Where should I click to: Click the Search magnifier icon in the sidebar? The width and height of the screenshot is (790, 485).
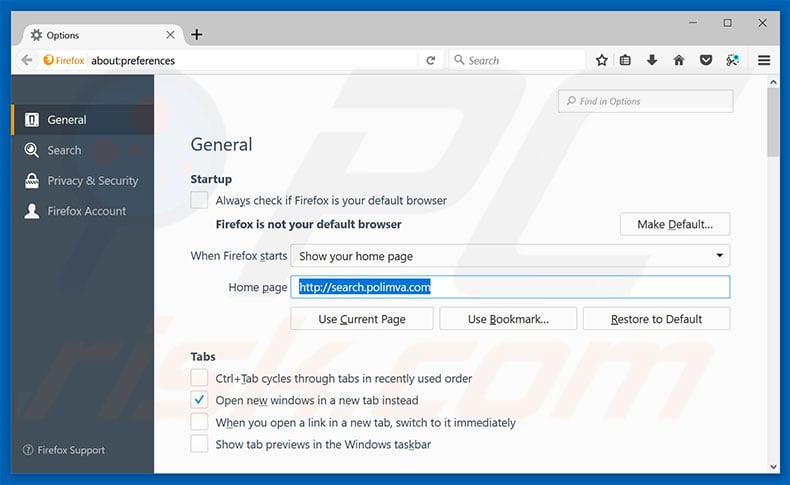point(32,150)
